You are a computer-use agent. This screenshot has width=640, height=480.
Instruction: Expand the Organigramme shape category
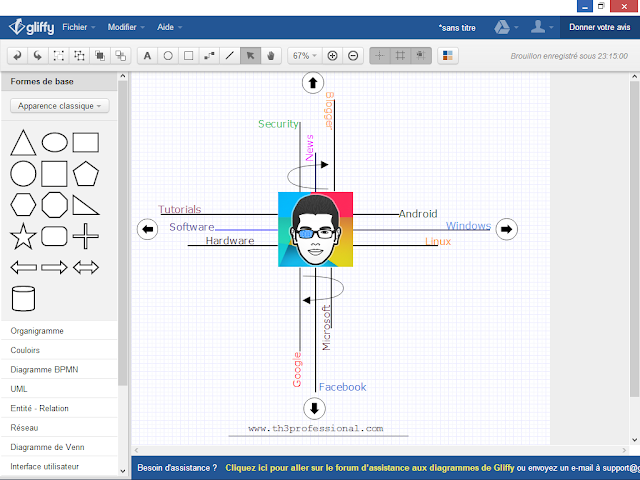[x=59, y=331]
